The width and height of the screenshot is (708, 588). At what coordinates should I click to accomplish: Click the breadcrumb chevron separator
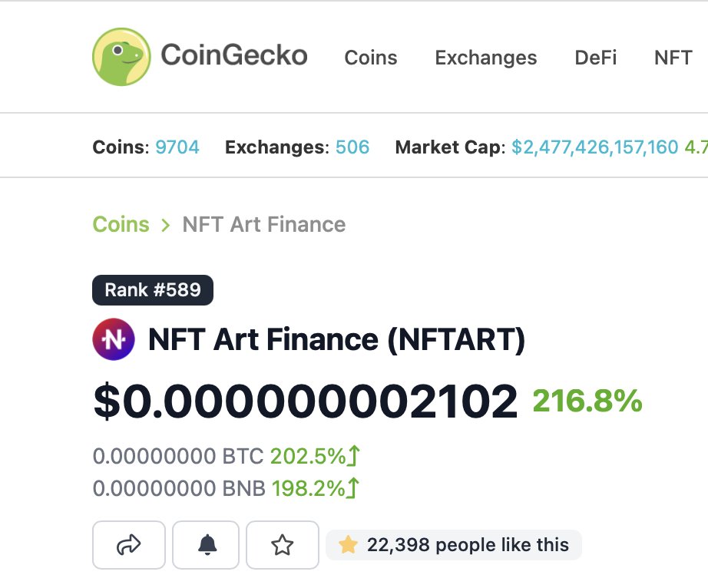(x=166, y=225)
